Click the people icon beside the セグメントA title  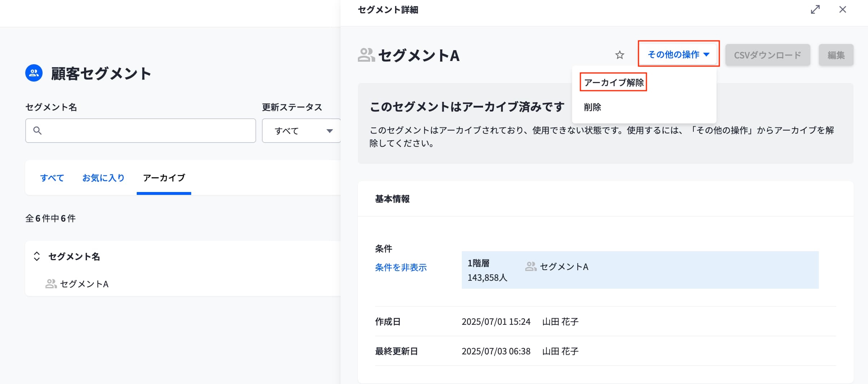point(366,55)
